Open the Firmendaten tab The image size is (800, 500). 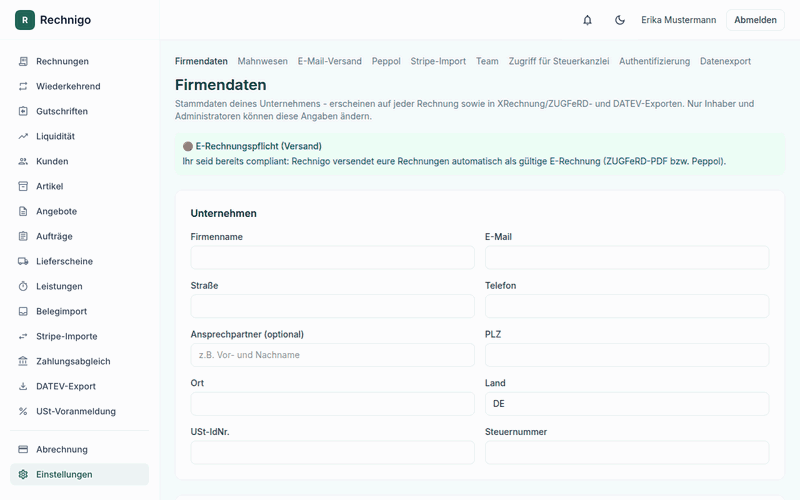pyautogui.click(x=201, y=61)
